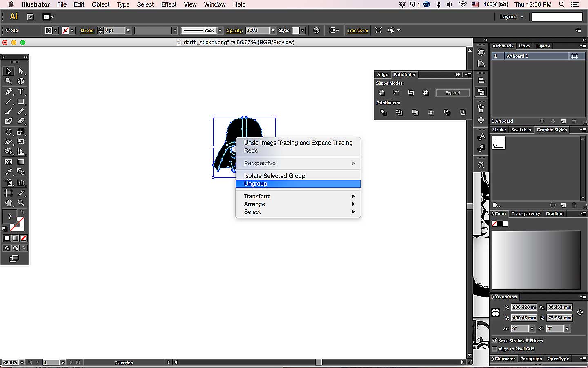Choose the Eraser tool
588x368 pixels.
click(x=21, y=121)
